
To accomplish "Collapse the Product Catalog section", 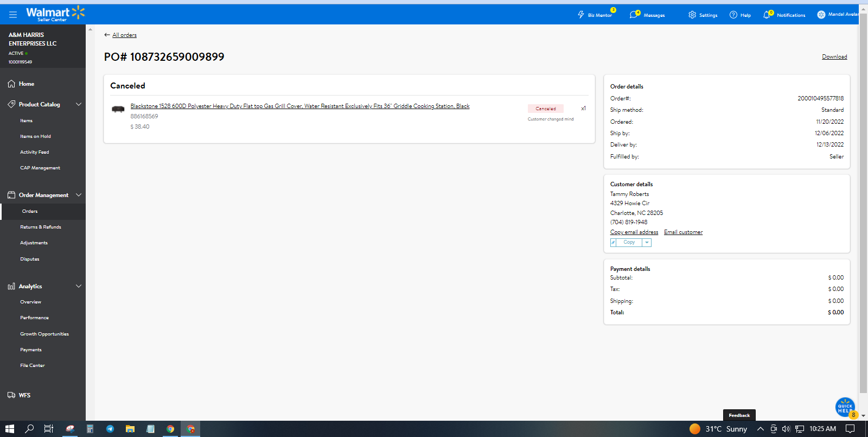I will 79,104.
